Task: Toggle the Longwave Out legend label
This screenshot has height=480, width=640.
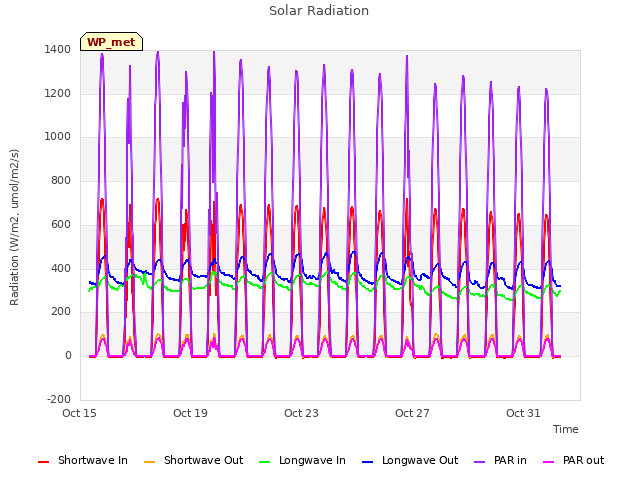Action: (x=420, y=460)
